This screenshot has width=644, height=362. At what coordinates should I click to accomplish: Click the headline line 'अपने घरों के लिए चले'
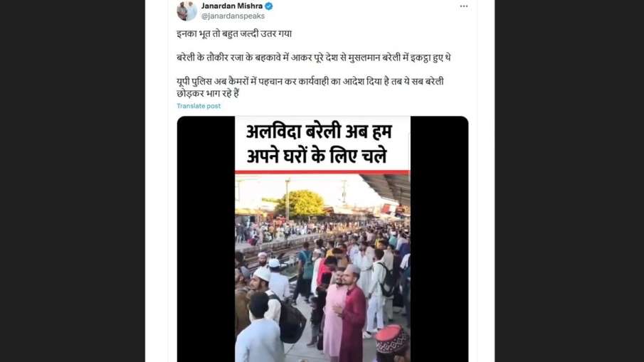coord(317,156)
